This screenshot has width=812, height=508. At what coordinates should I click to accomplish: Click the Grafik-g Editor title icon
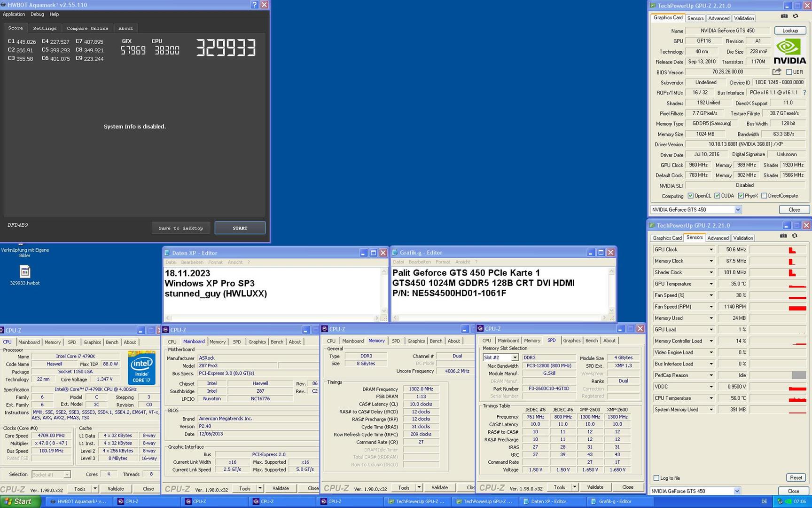[x=395, y=253]
